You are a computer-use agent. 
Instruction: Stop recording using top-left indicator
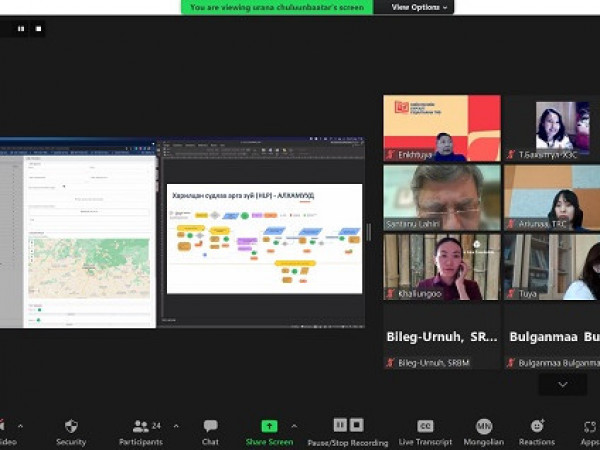38,29
